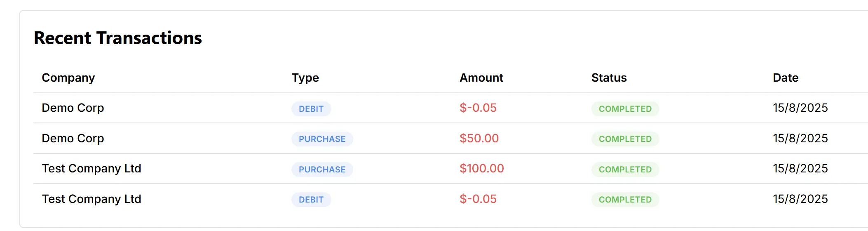The image size is (868, 231).
Task: Open Test Company Ltd in the purchase row
Action: point(91,169)
